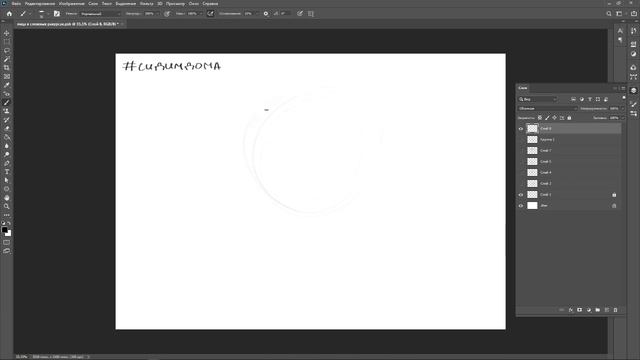This screenshot has height=360, width=640.
Task: Select the Blur tool
Action: 7,146
